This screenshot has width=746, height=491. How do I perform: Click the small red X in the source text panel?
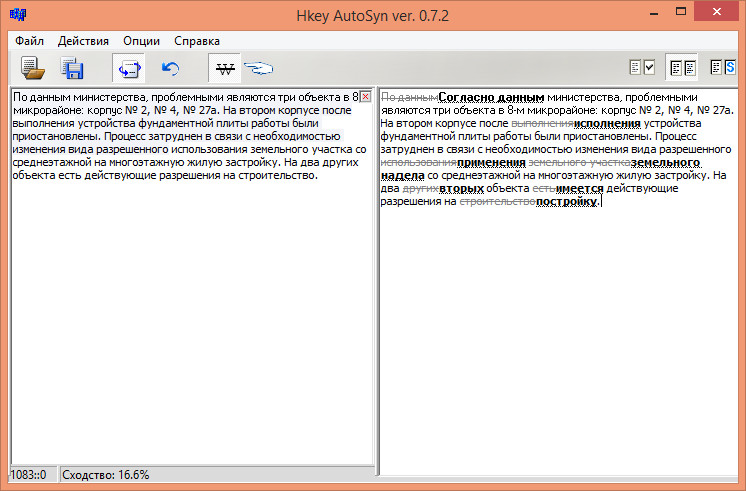[365, 96]
